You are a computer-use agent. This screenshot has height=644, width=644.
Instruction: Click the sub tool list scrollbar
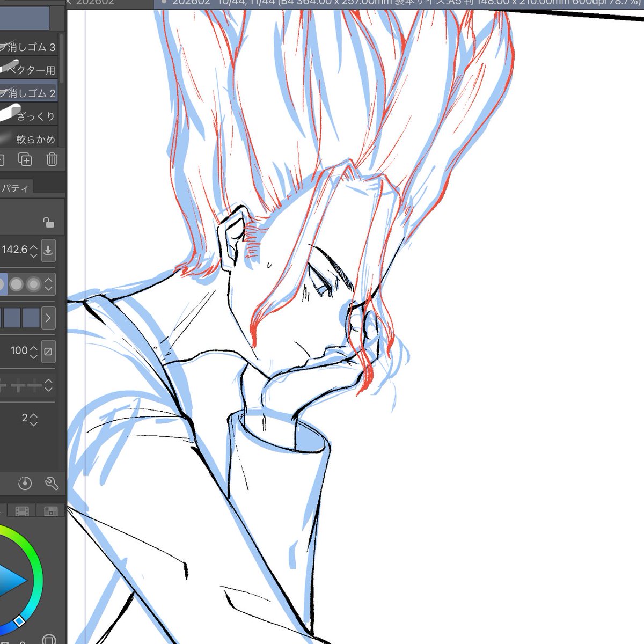(62, 58)
